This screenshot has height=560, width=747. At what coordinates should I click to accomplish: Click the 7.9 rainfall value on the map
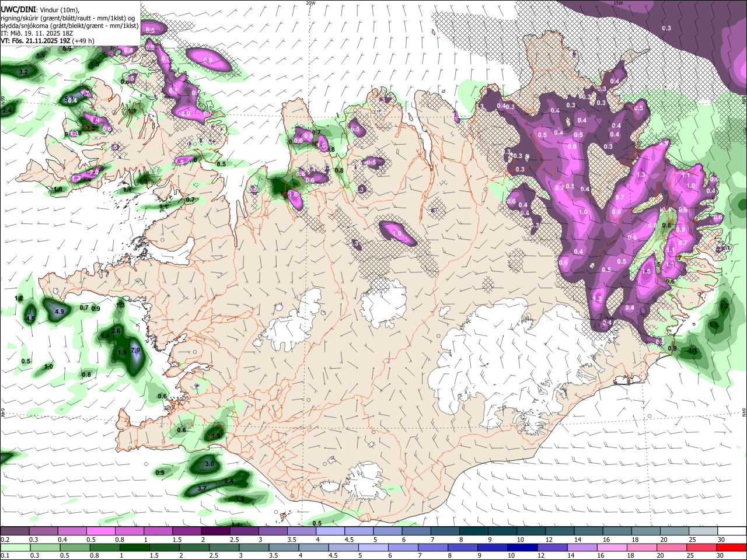(135, 350)
